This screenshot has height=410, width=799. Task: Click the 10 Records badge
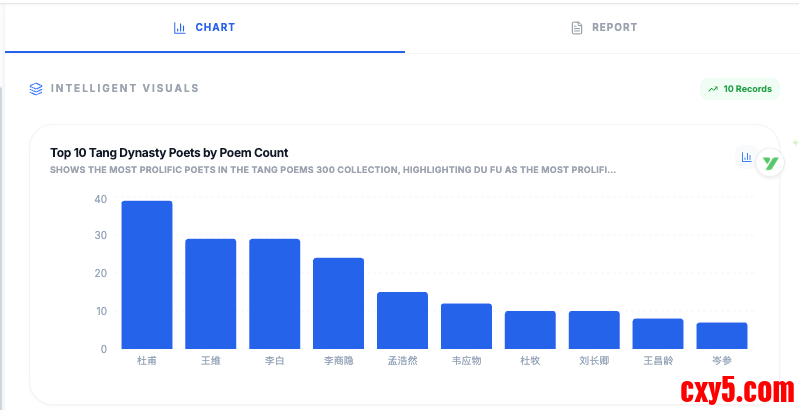click(740, 89)
